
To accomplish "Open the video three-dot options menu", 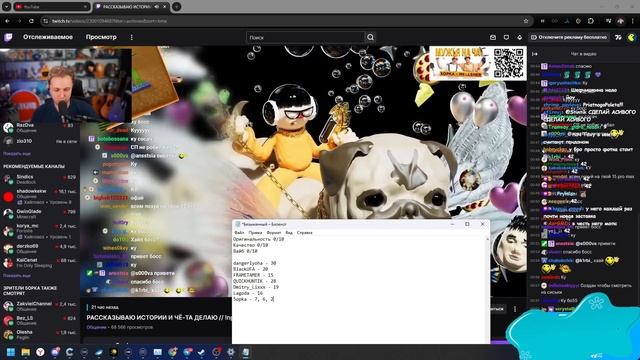I will [x=515, y=309].
